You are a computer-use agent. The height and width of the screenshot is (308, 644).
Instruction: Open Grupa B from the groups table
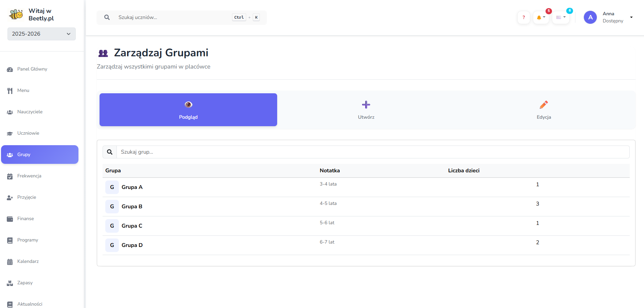tap(132, 207)
